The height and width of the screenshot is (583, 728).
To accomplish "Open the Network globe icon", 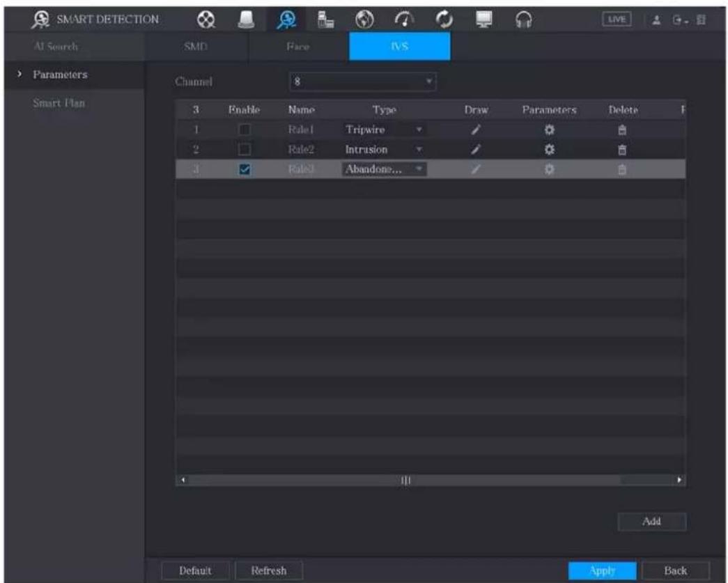I will [364, 20].
